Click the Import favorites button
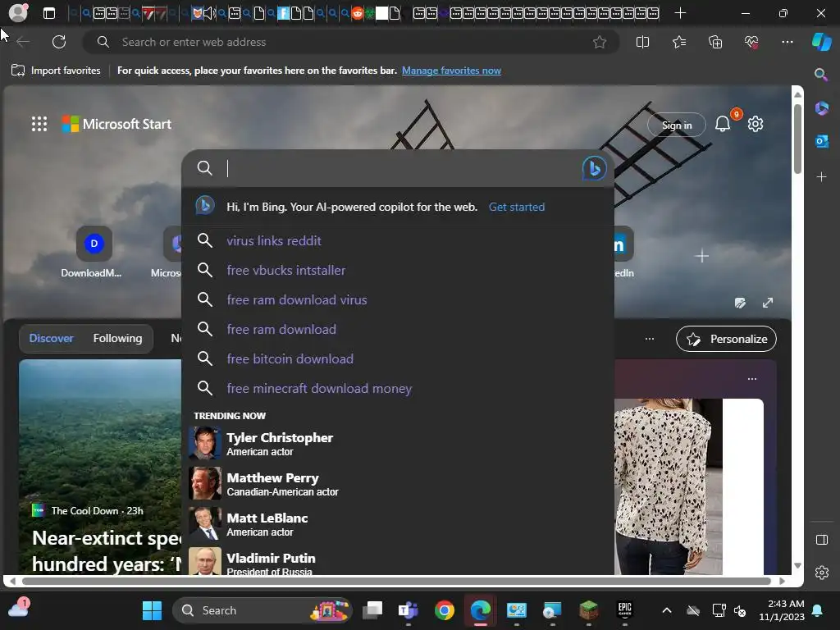Screen dimensions: 840x630 pyautogui.click(x=56, y=71)
